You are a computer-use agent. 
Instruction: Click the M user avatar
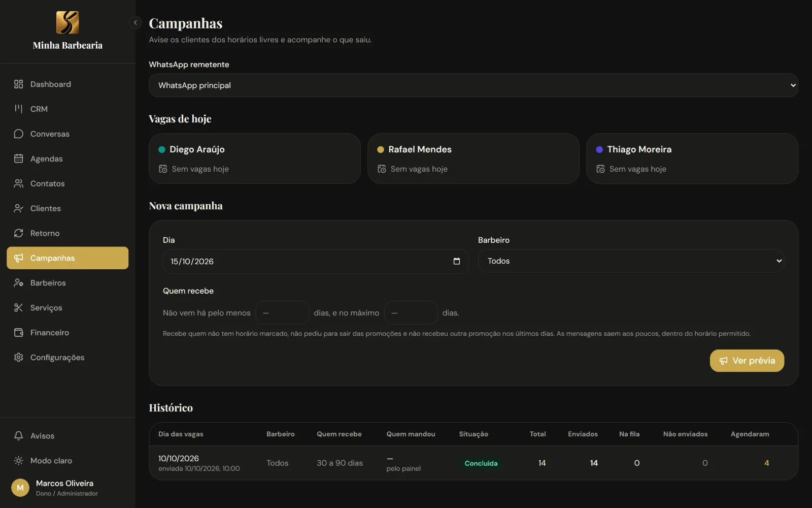tap(20, 488)
